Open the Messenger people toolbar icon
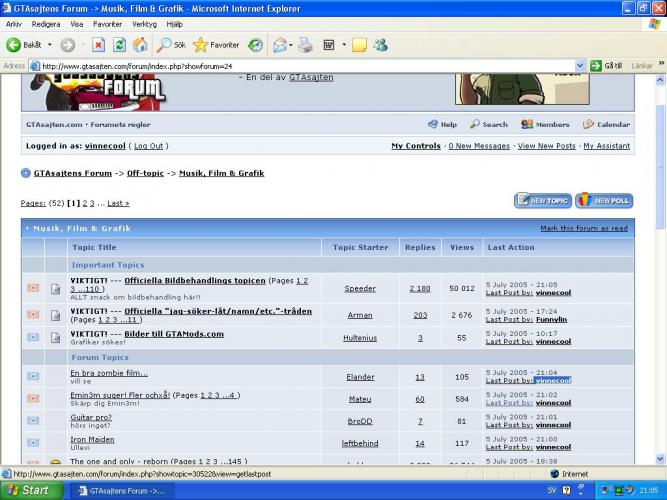Image resolution: width=667 pixels, height=500 pixels. [381, 45]
